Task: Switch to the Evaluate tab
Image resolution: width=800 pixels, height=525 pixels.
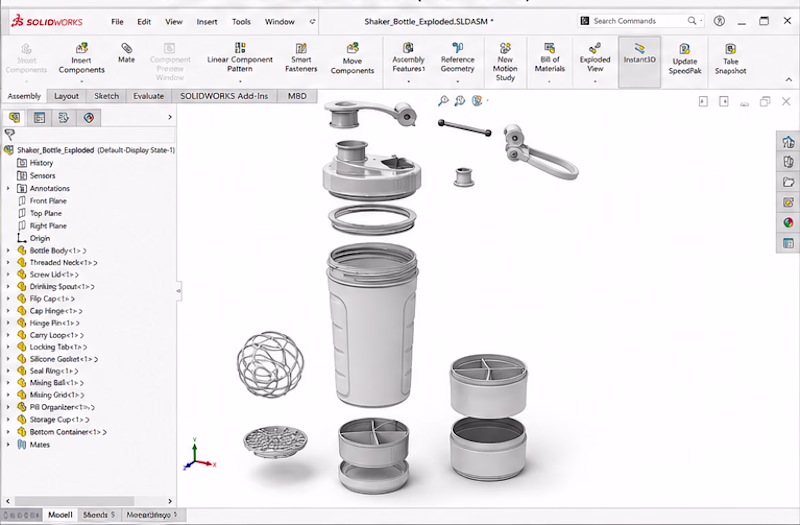Action: (148, 96)
